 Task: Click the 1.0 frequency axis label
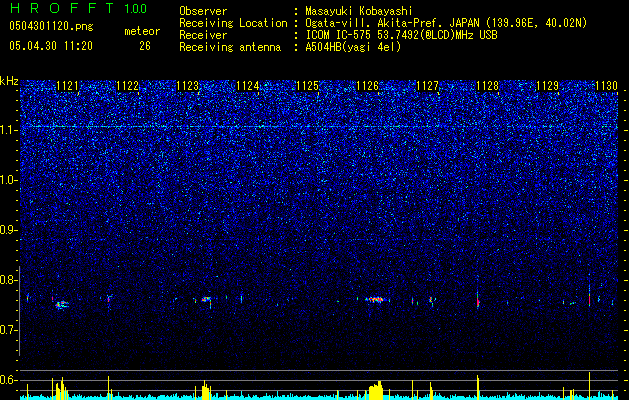click(8, 181)
